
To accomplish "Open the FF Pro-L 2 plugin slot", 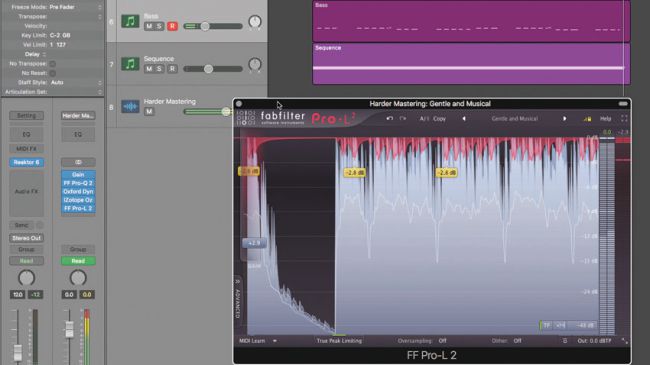I will click(x=78, y=209).
